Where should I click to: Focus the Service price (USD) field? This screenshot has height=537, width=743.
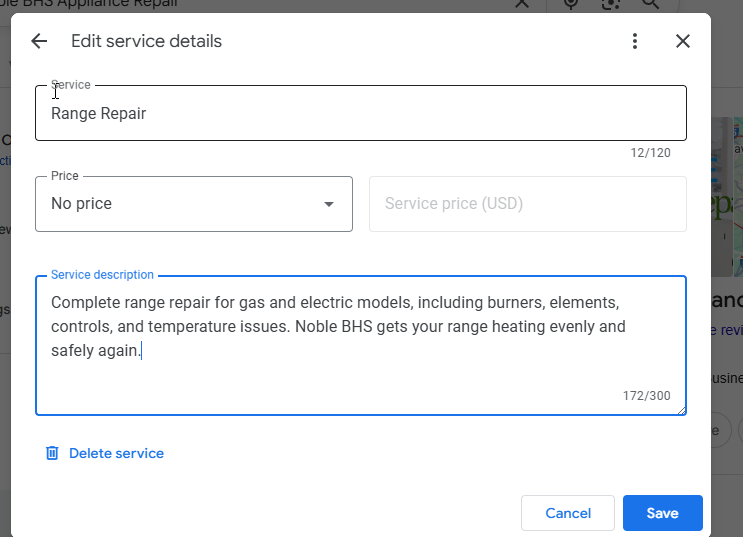(527, 204)
